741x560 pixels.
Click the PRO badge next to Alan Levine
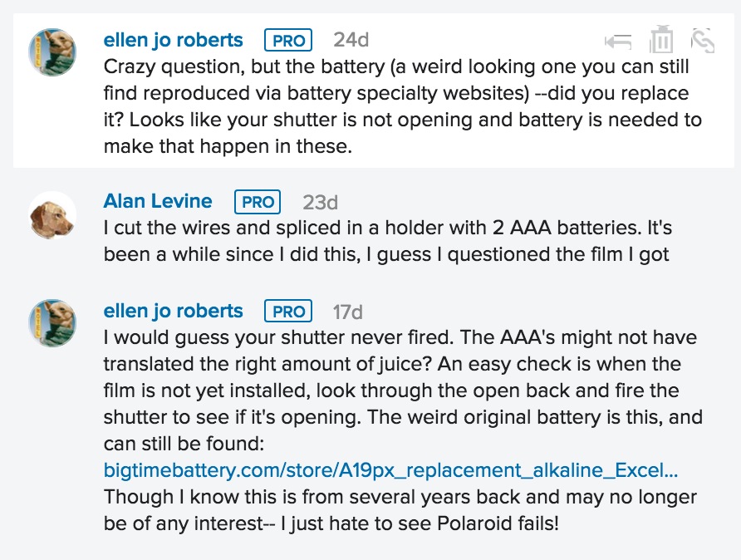pos(258,202)
